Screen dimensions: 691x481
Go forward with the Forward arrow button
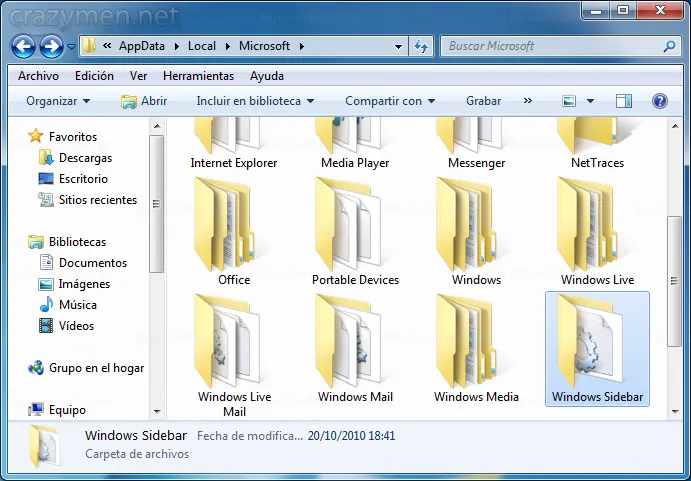click(x=51, y=46)
